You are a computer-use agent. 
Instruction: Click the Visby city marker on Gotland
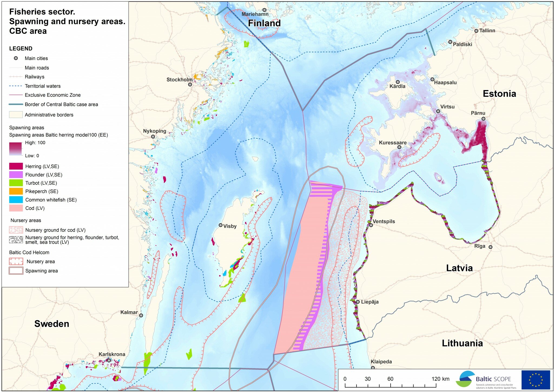(x=221, y=225)
